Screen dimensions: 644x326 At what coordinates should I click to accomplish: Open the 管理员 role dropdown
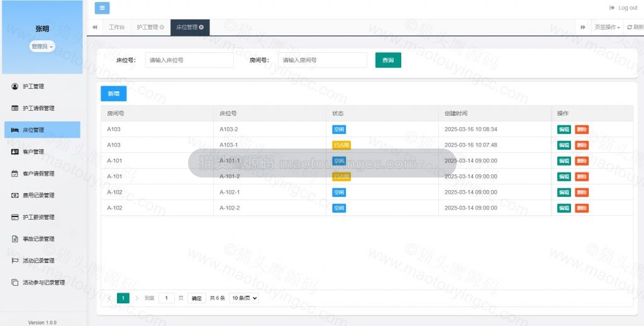click(x=42, y=47)
